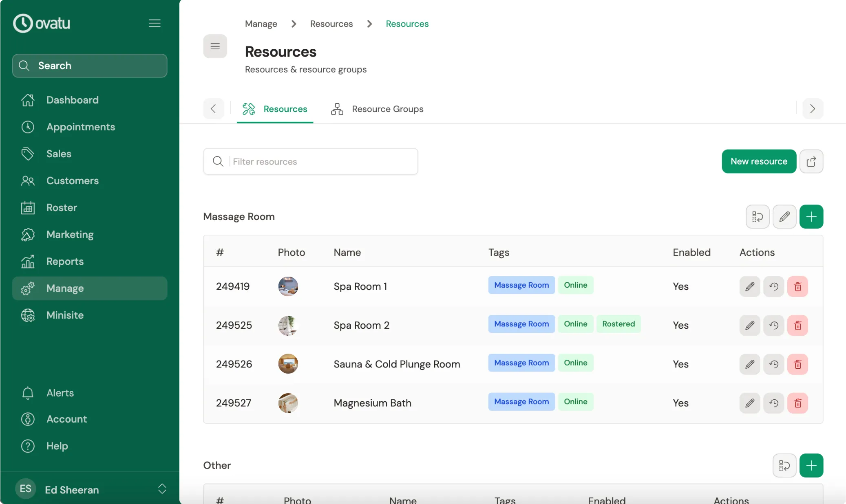The height and width of the screenshot is (504, 846).
Task: Click the Online tag on Magnesium Bath
Action: coord(576,401)
